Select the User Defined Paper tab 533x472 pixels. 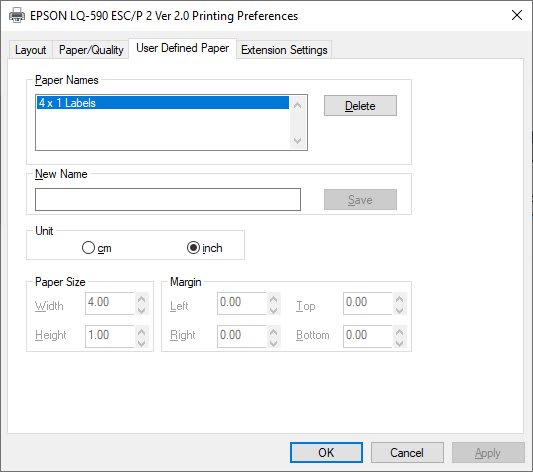point(183,48)
